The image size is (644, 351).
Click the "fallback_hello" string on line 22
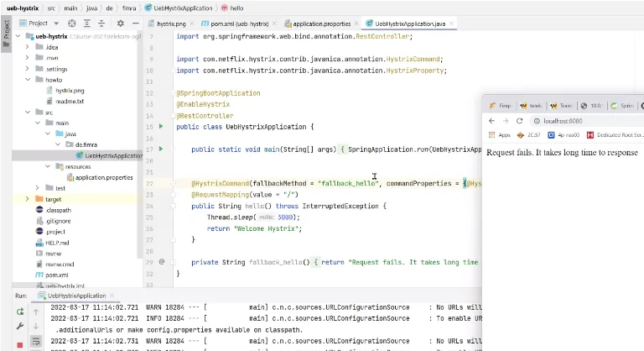tap(348, 183)
